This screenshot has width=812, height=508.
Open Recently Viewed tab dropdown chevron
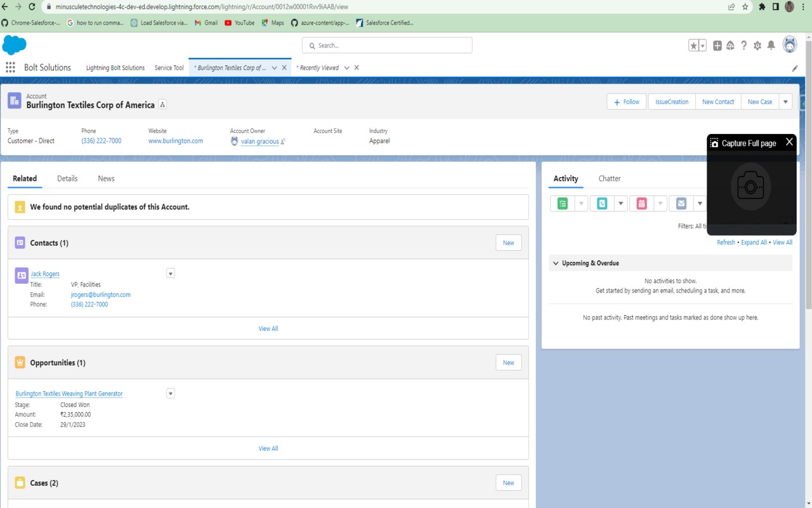coord(346,68)
